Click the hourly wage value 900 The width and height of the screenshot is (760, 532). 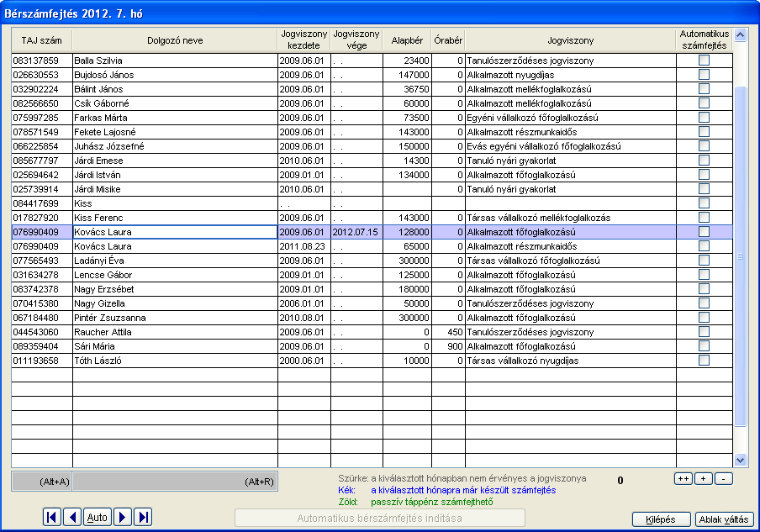(448, 346)
